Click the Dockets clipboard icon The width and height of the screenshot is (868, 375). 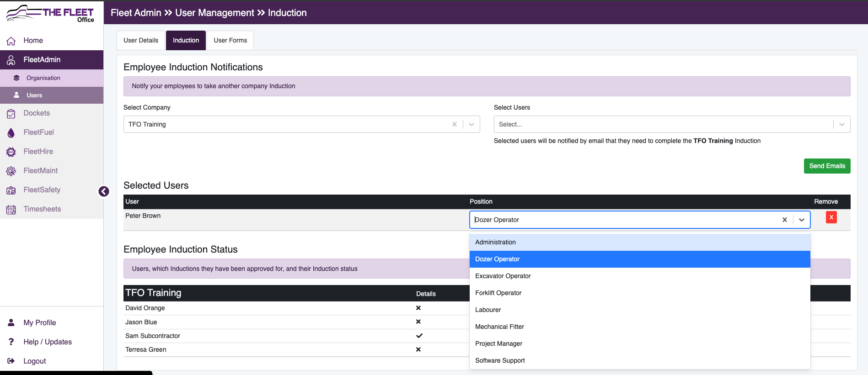tap(11, 113)
